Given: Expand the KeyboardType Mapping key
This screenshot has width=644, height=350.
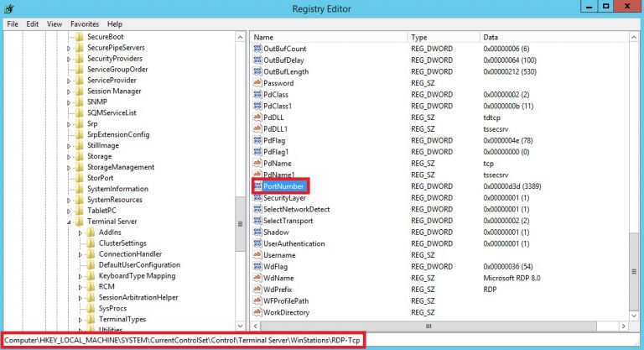Looking at the screenshot, I should [80, 276].
